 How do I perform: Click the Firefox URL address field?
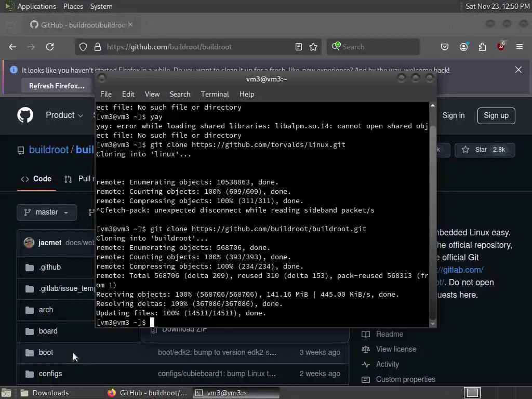pos(198,47)
